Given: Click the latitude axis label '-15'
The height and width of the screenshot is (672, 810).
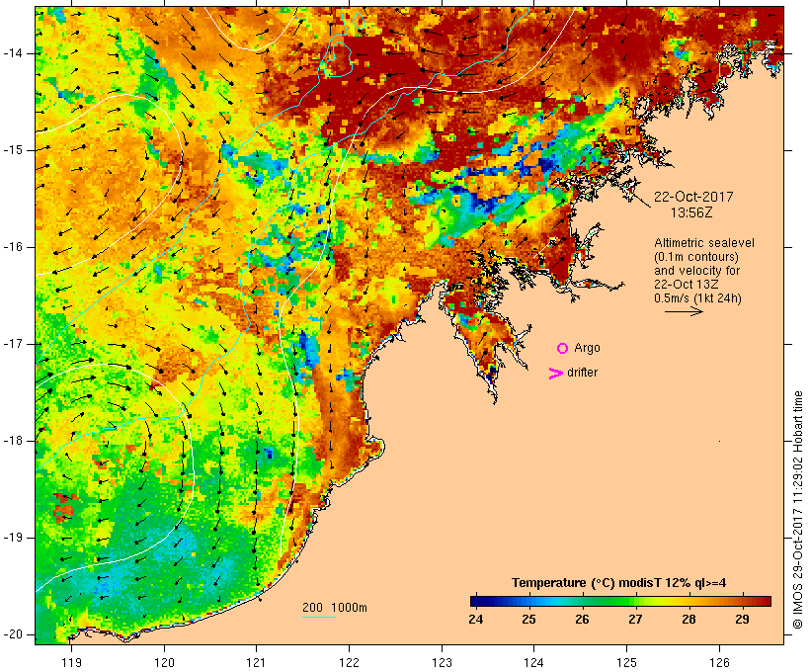Looking at the screenshot, I should (x=13, y=150).
